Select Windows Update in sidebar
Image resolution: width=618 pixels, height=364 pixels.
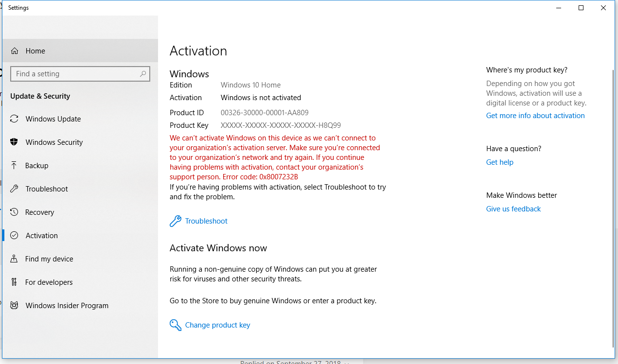point(80,119)
